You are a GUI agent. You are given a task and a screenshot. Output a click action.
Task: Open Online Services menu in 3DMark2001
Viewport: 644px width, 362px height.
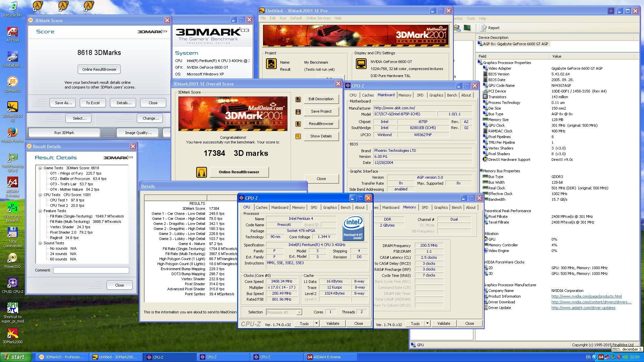coord(318,18)
